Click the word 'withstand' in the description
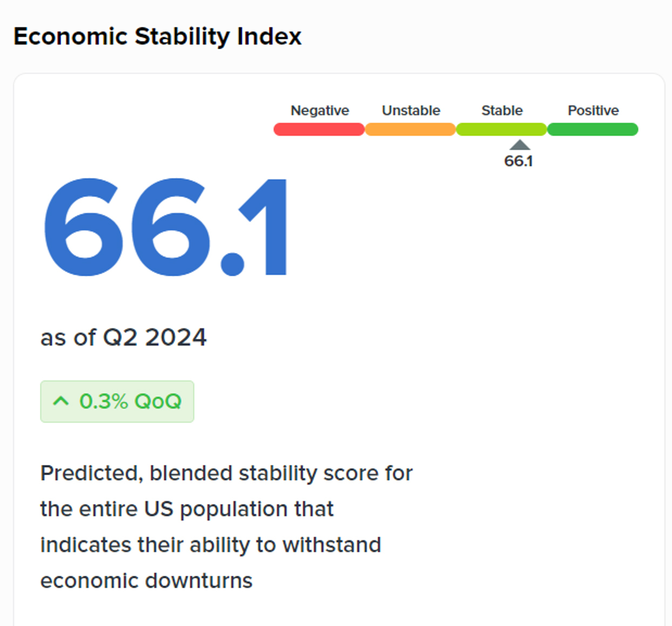 click(x=332, y=545)
